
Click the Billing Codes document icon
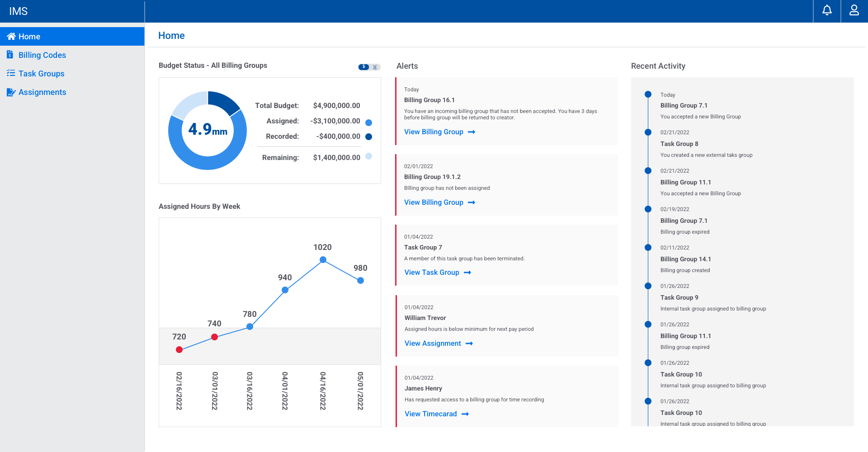click(10, 55)
